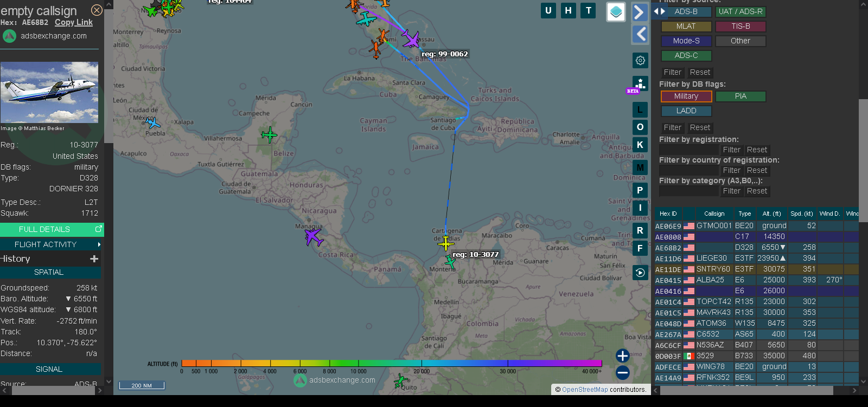Select the Military DB flag
868x407 pixels.
[686, 96]
